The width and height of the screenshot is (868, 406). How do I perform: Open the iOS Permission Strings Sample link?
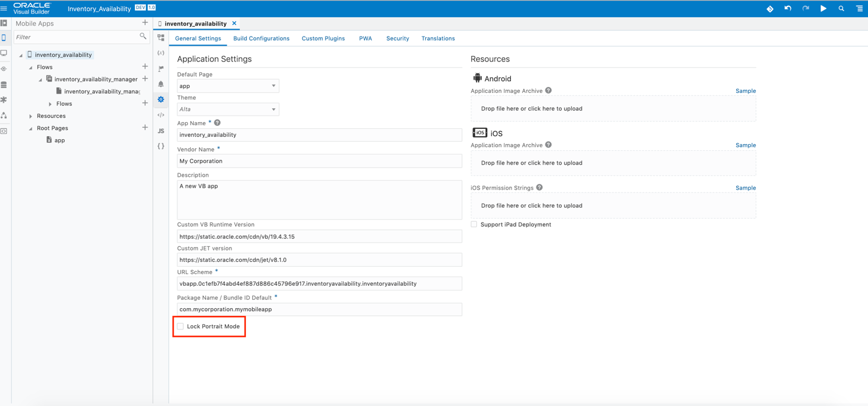tap(745, 188)
